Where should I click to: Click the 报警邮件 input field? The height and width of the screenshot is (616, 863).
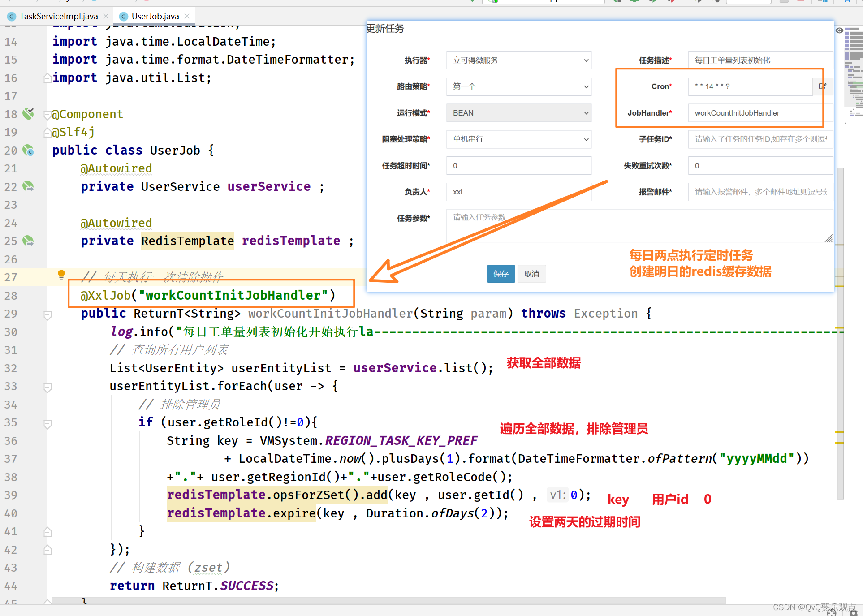pos(760,192)
